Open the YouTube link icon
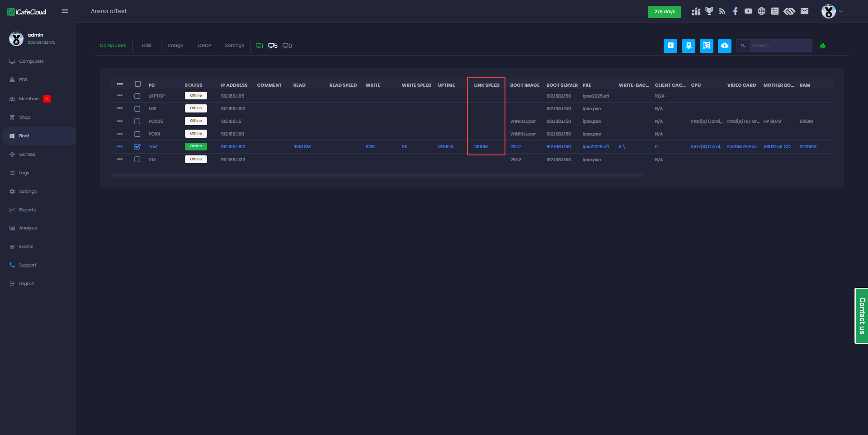The height and width of the screenshot is (435, 868). point(748,11)
